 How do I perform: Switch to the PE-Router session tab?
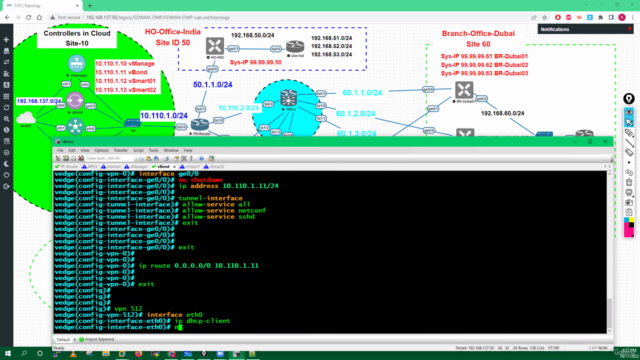(x=67, y=167)
